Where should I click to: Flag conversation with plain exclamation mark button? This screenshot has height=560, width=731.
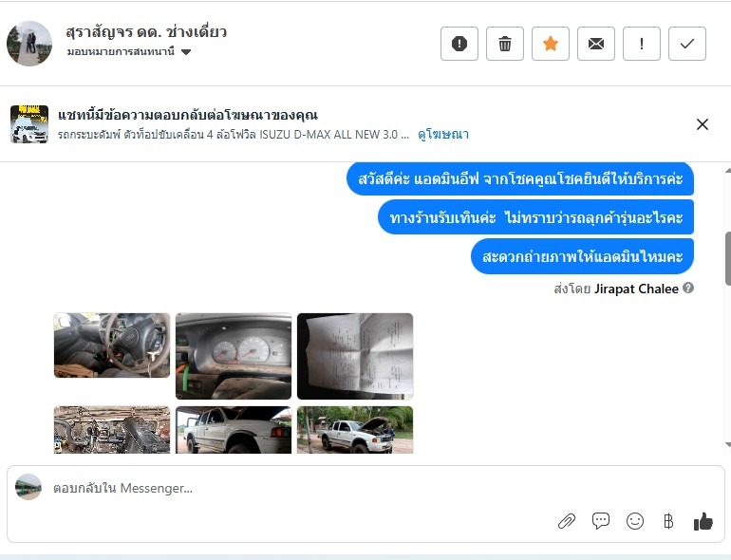642,44
